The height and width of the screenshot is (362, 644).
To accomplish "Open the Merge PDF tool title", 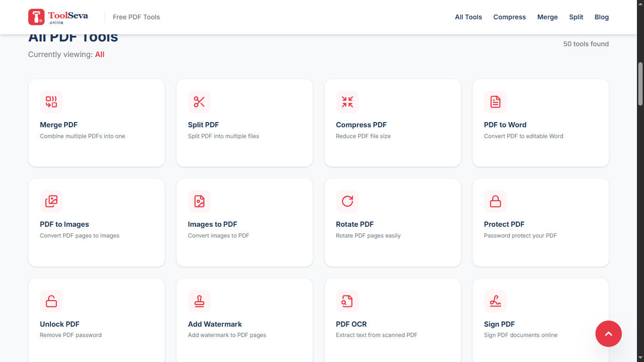I will (59, 125).
